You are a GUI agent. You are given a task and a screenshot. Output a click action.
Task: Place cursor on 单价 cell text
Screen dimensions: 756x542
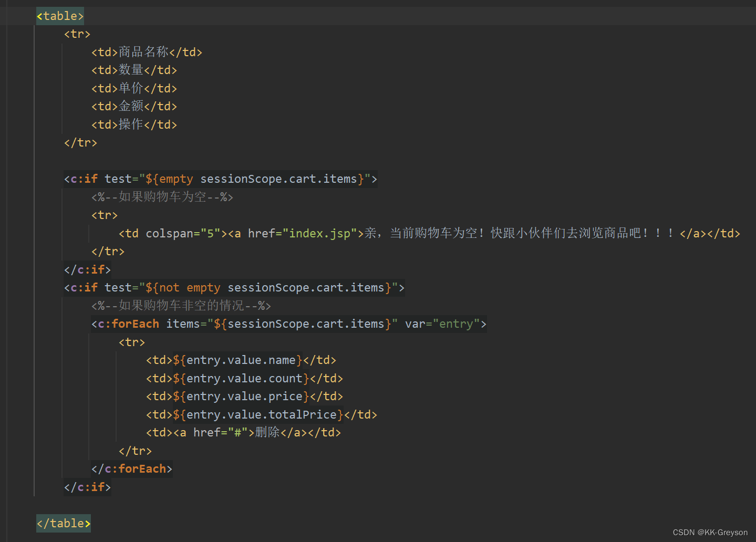(131, 88)
